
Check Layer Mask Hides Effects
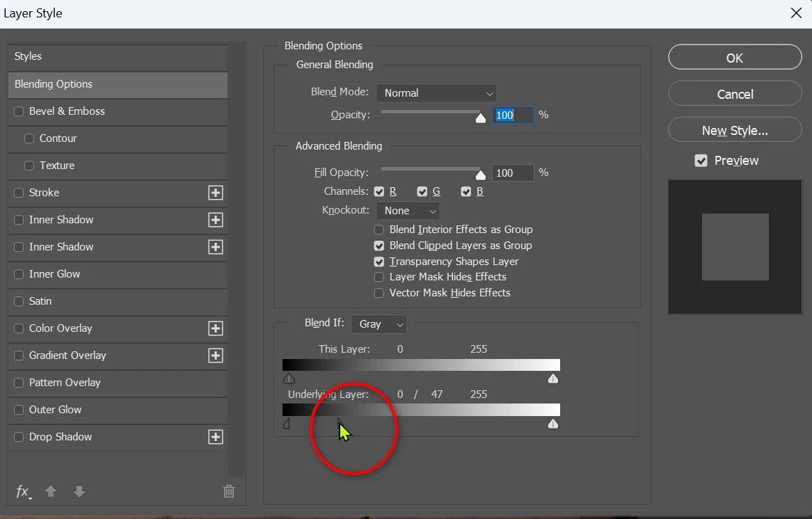(x=379, y=277)
